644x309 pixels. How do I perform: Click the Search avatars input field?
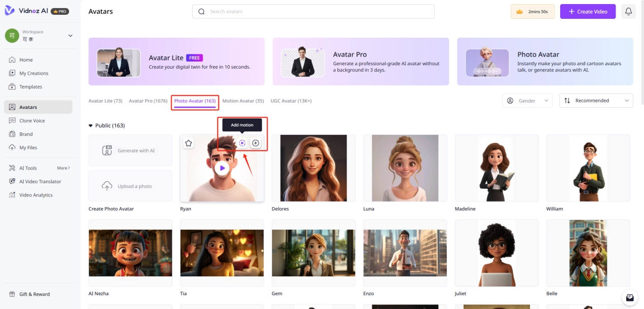[x=313, y=11]
